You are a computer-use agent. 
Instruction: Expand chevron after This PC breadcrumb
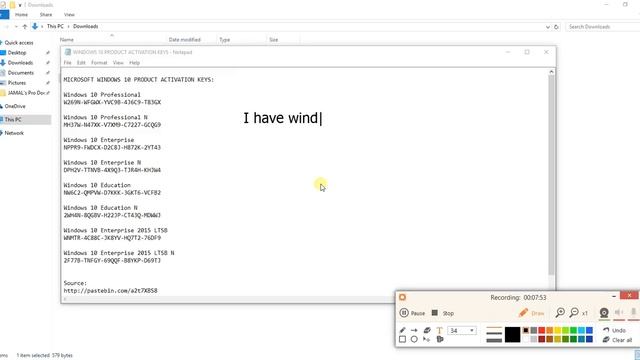(68, 27)
